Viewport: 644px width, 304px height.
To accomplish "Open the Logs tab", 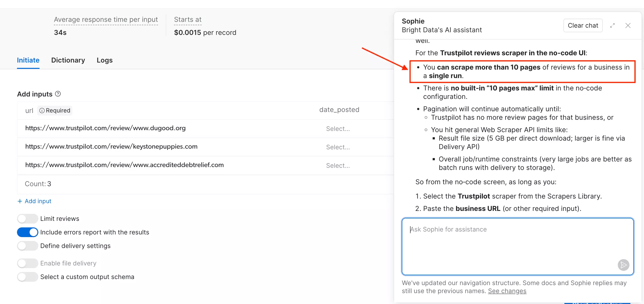I will (104, 60).
